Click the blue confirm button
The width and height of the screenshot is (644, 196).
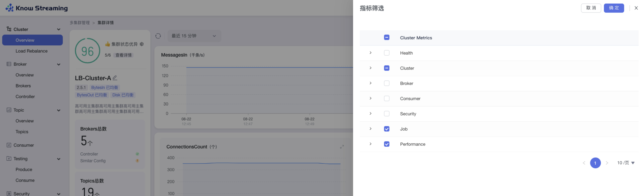pos(614,8)
